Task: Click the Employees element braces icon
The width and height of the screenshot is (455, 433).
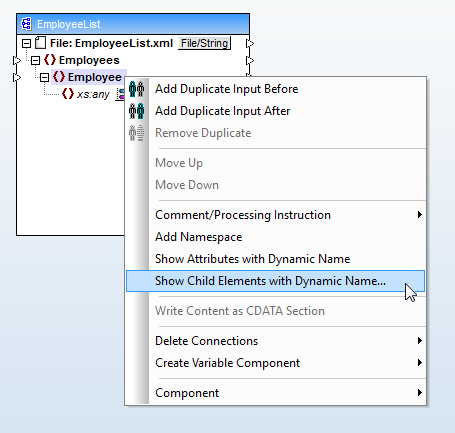Action: pyautogui.click(x=50, y=60)
